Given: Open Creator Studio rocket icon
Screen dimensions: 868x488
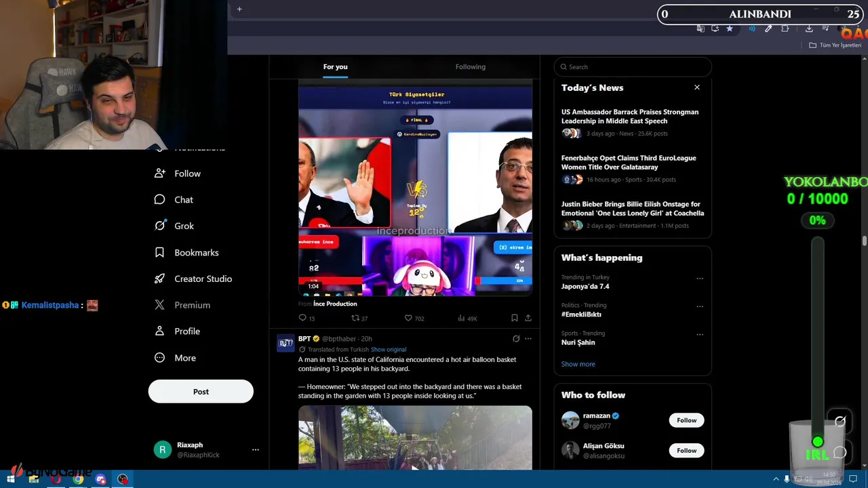Looking at the screenshot, I should (x=159, y=279).
